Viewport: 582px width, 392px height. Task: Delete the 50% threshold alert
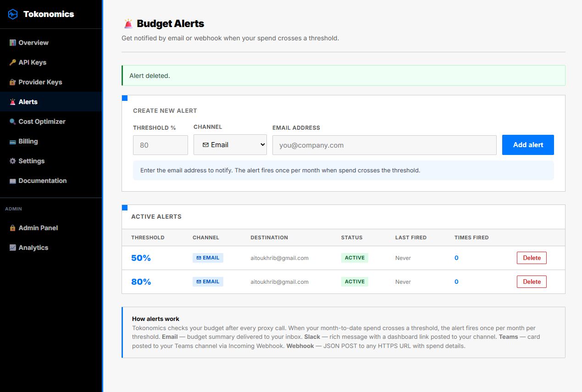click(532, 258)
